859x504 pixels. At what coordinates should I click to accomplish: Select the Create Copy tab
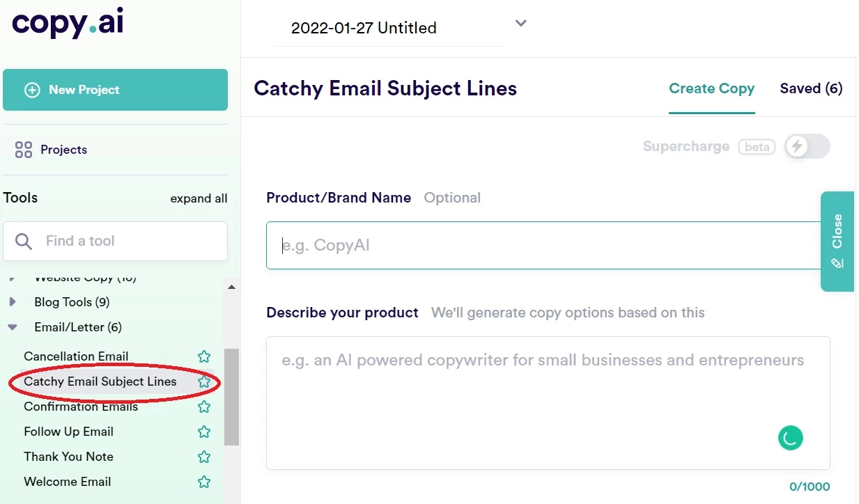(x=712, y=88)
